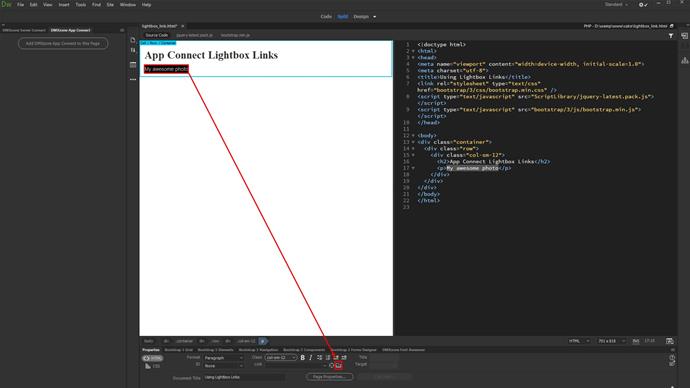Click the App Connect Lightbox Links heading
690x388 pixels.
211,55
